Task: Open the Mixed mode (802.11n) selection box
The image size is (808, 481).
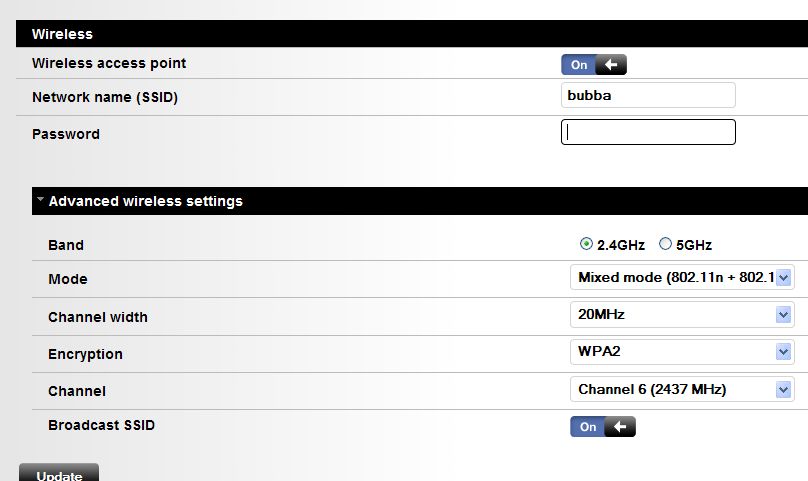Action: click(674, 278)
